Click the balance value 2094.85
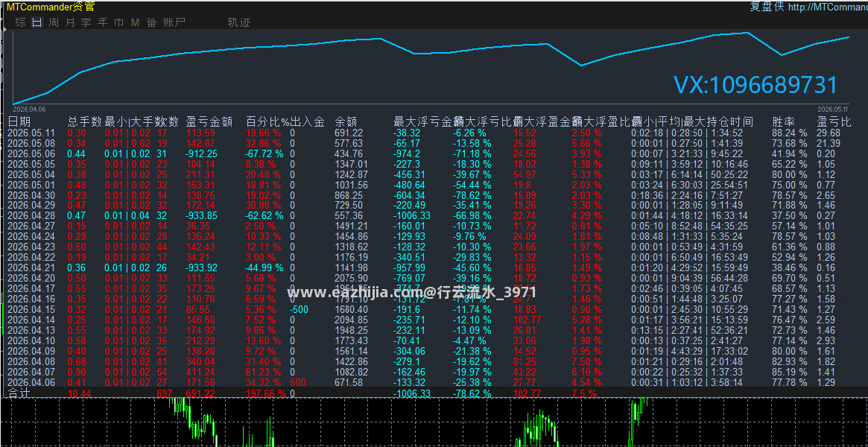868x447 pixels. point(351,320)
